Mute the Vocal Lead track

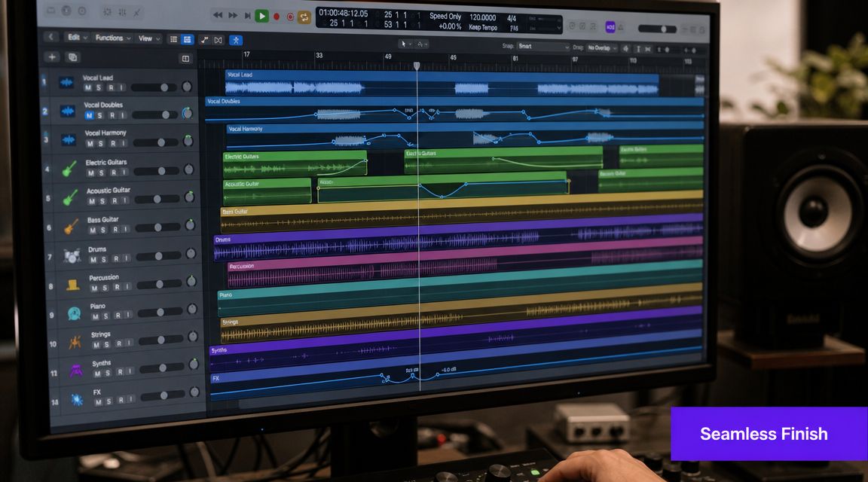coord(87,87)
